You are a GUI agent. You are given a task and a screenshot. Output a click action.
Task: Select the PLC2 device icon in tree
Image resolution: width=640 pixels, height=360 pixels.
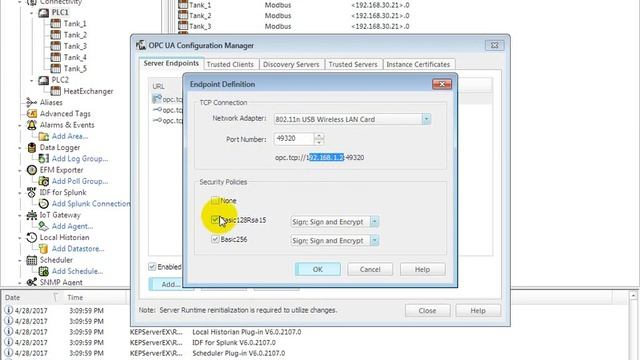(x=44, y=80)
